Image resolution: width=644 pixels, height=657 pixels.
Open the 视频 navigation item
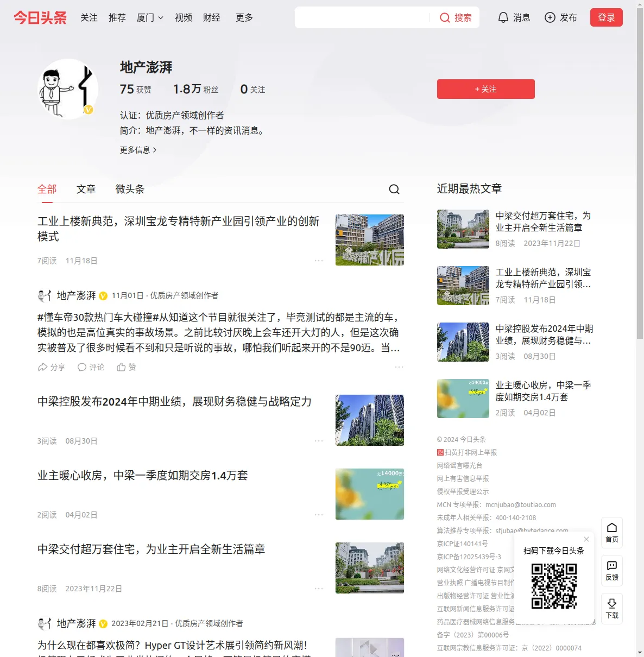click(184, 17)
